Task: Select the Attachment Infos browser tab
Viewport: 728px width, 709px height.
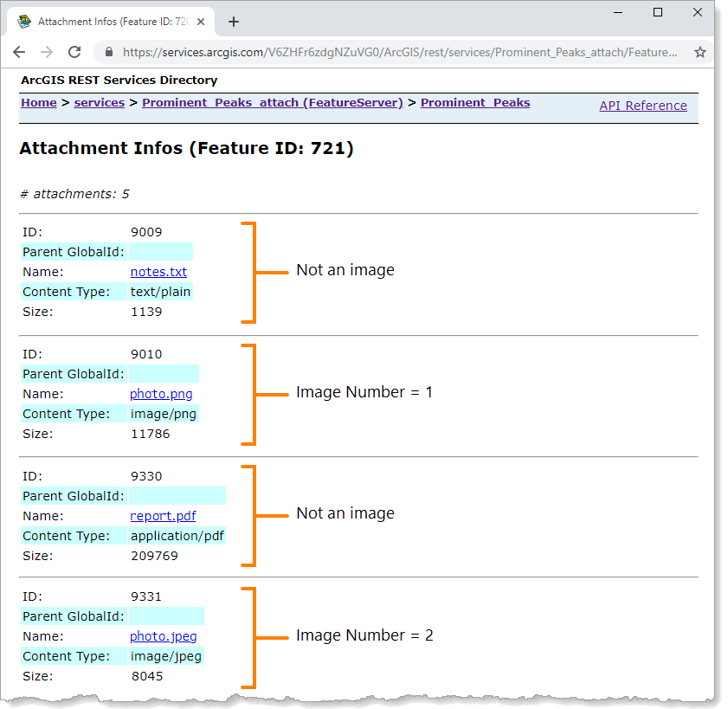Action: [104, 22]
